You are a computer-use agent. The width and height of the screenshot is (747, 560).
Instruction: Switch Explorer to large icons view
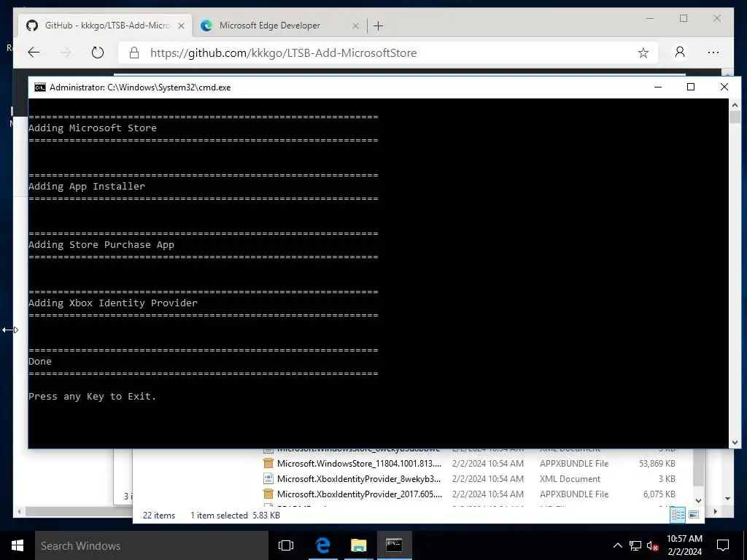pos(694,515)
